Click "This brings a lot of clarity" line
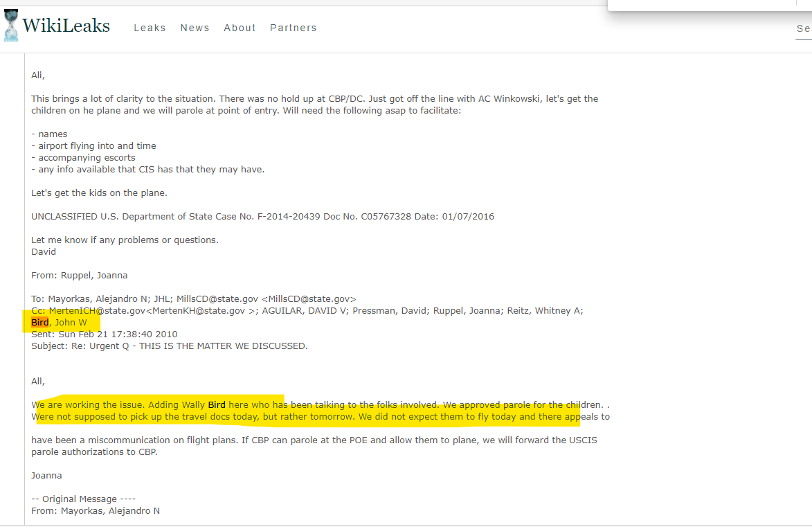812x527 pixels. coord(314,99)
